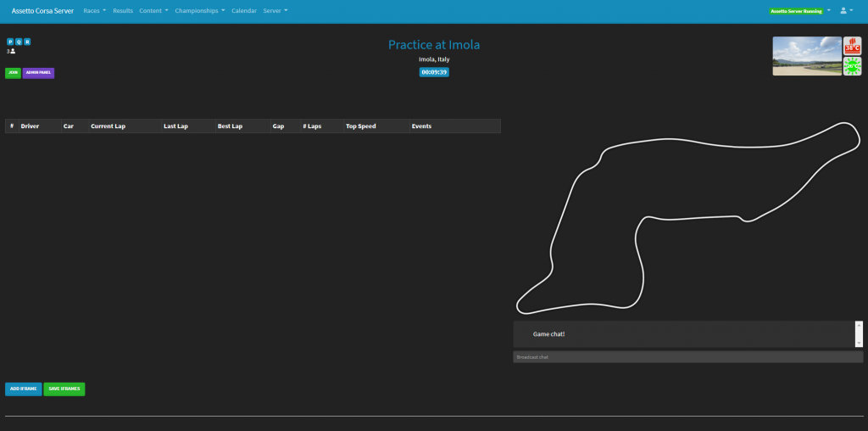This screenshot has width=868, height=431.
Task: Open the Imola track preview thumbnail
Action: click(x=807, y=56)
